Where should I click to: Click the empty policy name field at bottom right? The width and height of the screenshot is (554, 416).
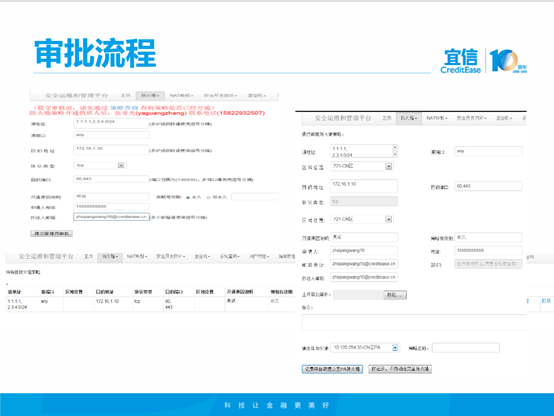(x=466, y=348)
